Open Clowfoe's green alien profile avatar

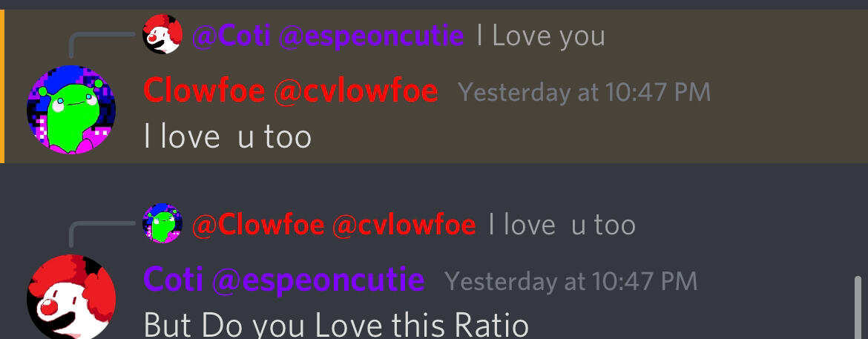click(x=71, y=110)
